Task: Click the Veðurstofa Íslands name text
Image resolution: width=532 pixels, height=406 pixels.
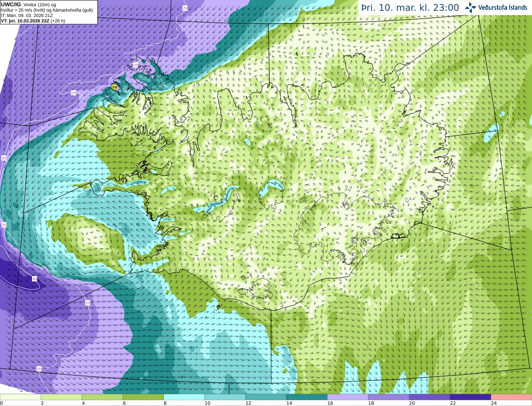Action: click(503, 7)
